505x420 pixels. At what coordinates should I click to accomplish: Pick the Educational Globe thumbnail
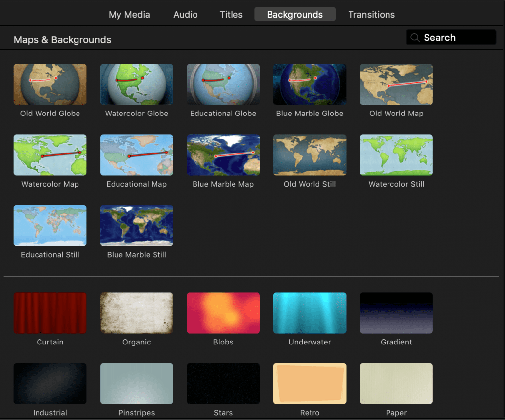pos(223,84)
